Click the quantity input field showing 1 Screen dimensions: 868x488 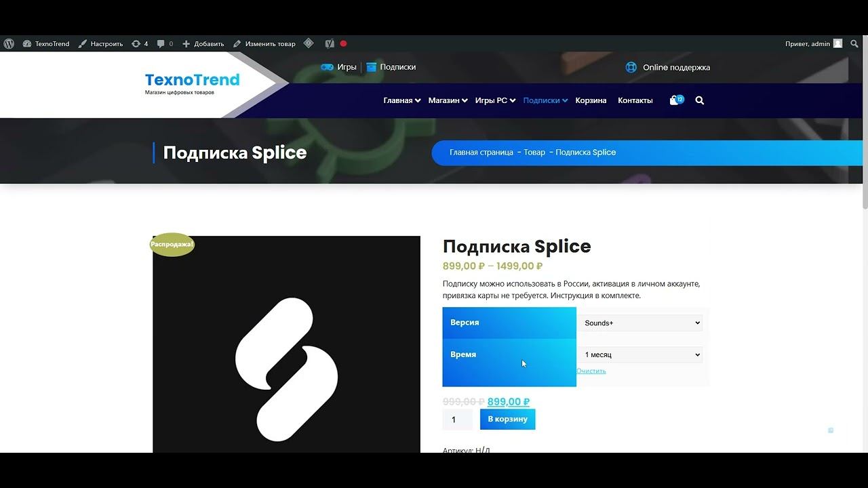pyautogui.click(x=458, y=420)
